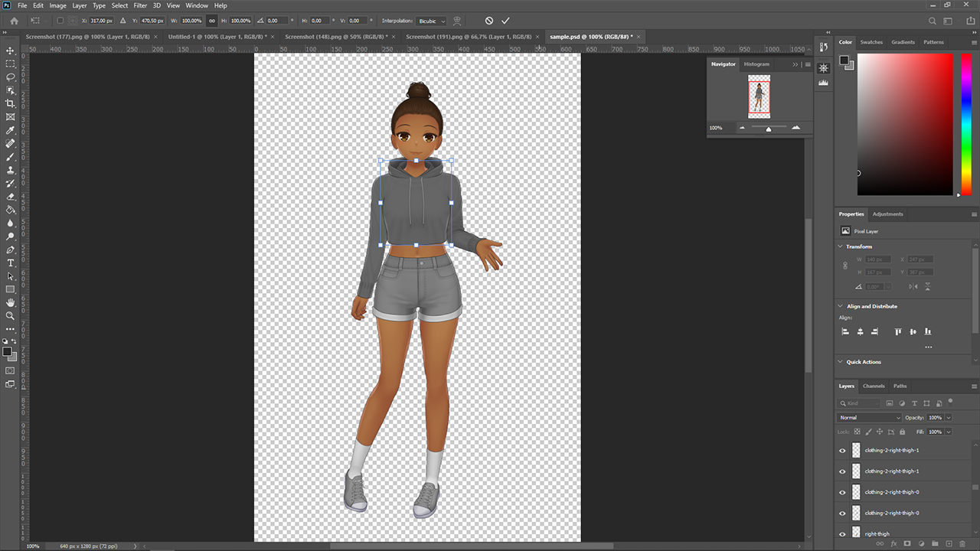The height and width of the screenshot is (551, 980).
Task: Open the Image menu
Action: click(58, 5)
